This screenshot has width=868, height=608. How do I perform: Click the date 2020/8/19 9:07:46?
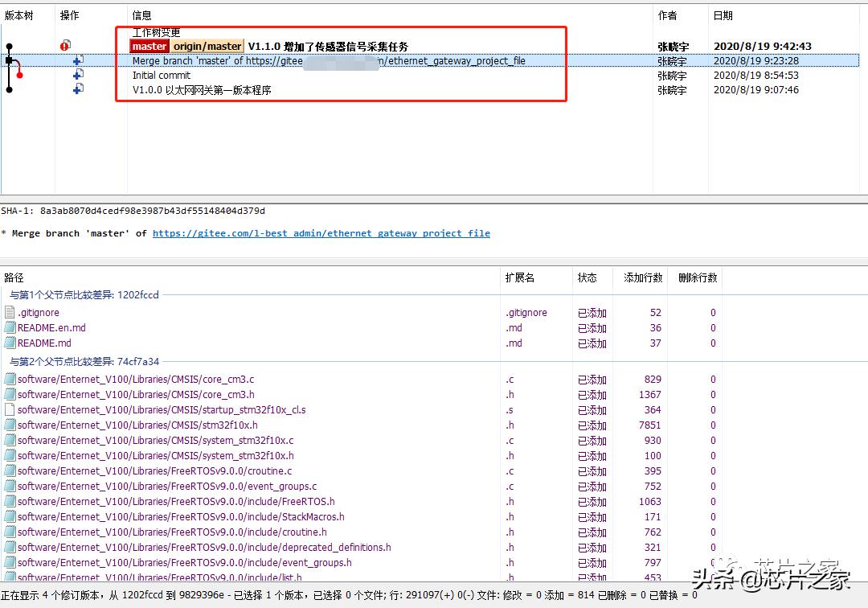(x=755, y=90)
